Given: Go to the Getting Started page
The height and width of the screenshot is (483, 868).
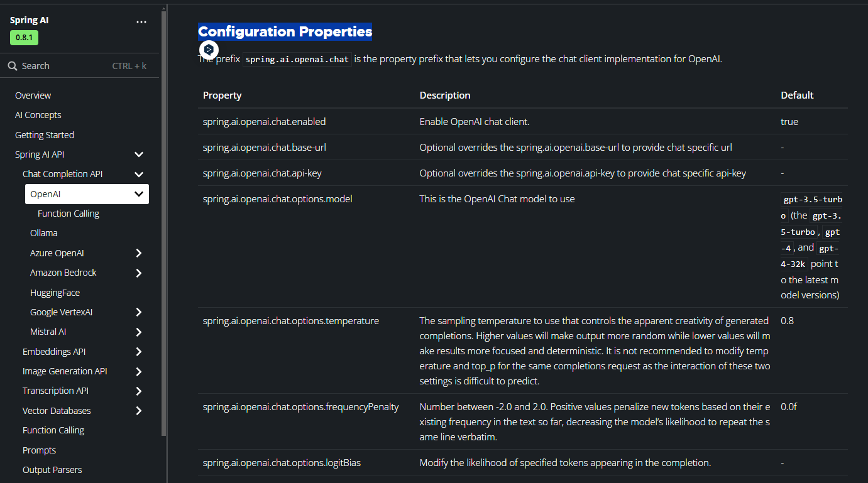Looking at the screenshot, I should coord(45,135).
